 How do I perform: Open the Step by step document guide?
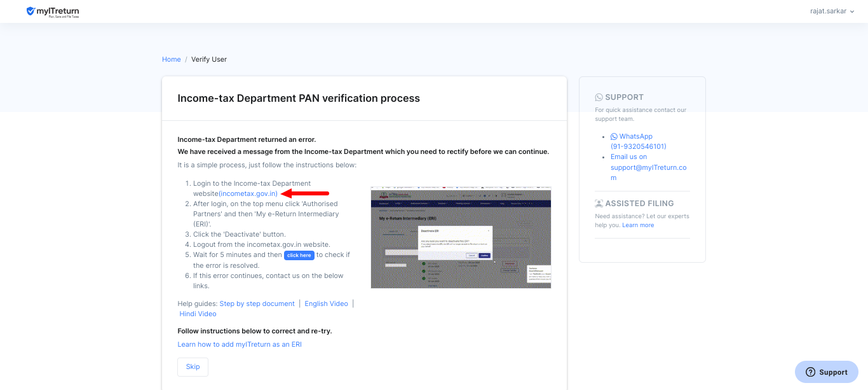[257, 303]
